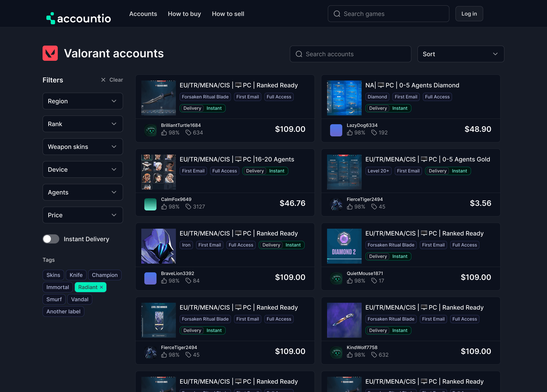Click the magnifier icon in Search games
This screenshot has height=392, width=547.
(337, 14)
